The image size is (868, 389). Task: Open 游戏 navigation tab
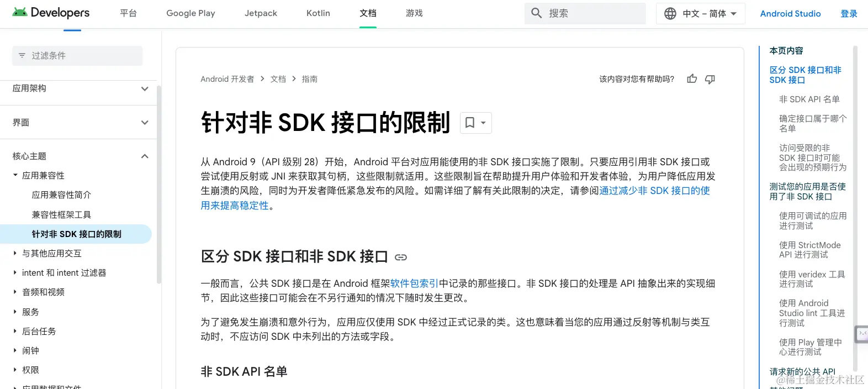click(x=414, y=13)
